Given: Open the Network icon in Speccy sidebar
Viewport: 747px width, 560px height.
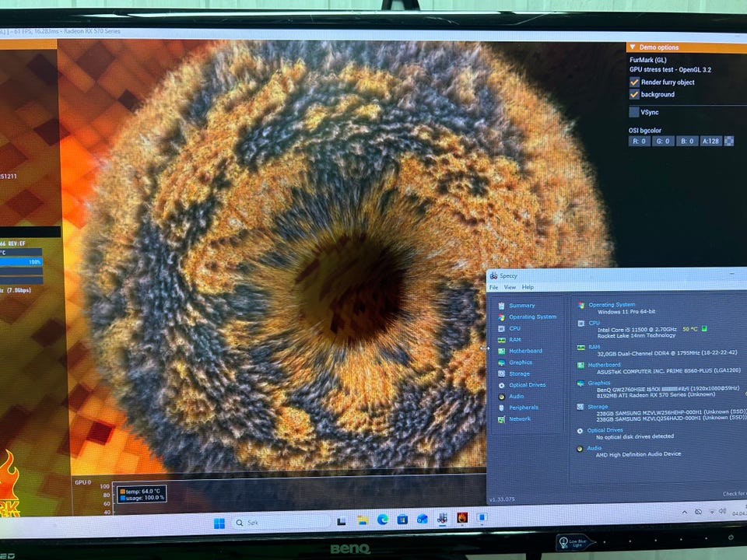Looking at the screenshot, I should pos(501,419).
